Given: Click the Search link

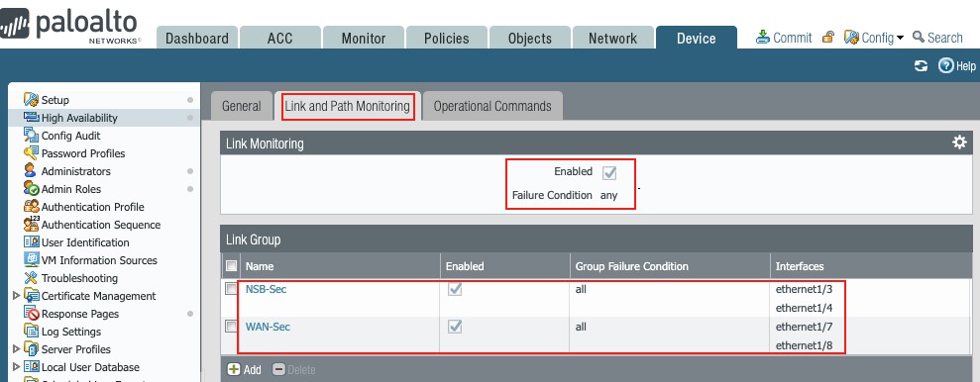Looking at the screenshot, I should coord(937,38).
